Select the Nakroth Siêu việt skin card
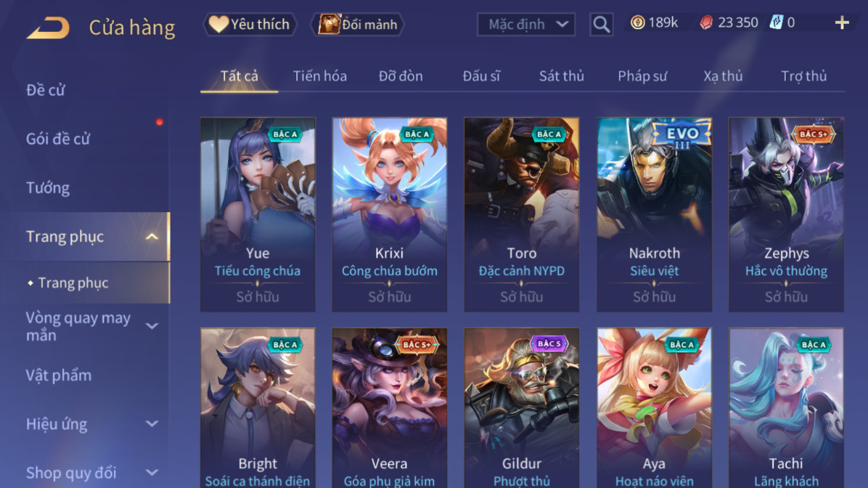The height and width of the screenshot is (488, 868). 654,214
